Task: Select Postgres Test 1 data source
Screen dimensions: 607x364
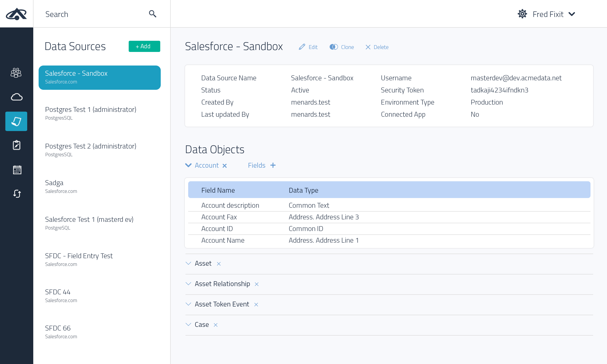Action: 91,113
